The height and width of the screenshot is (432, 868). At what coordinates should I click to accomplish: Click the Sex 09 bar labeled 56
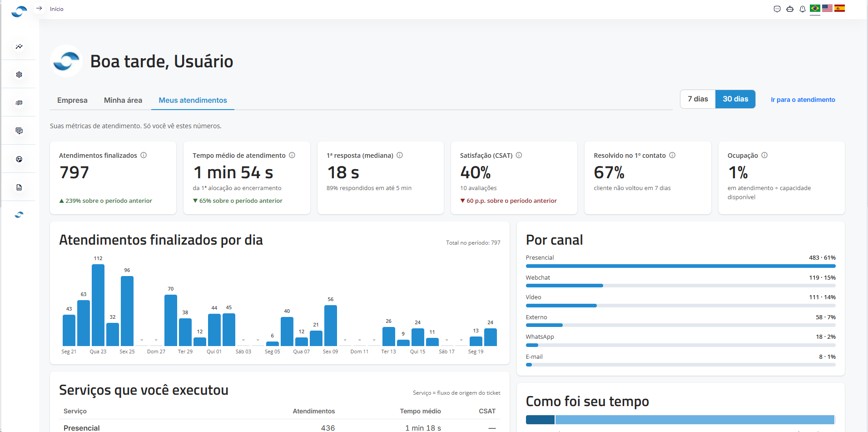331,326
